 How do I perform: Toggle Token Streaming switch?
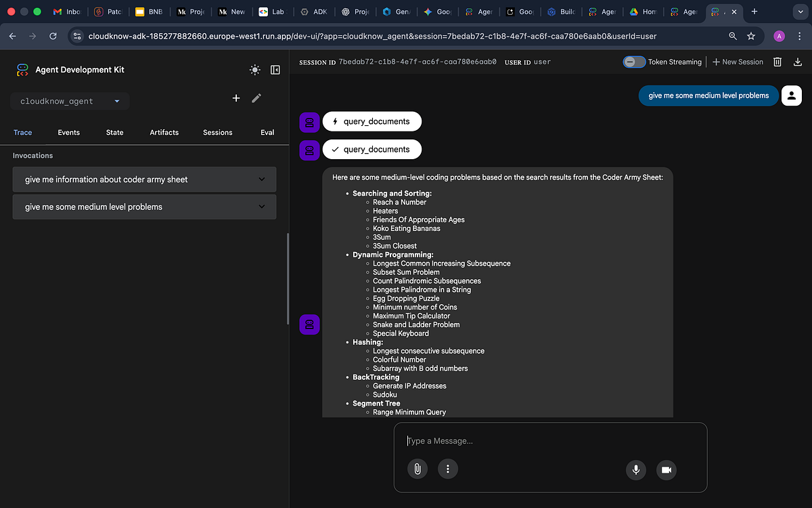coord(633,62)
